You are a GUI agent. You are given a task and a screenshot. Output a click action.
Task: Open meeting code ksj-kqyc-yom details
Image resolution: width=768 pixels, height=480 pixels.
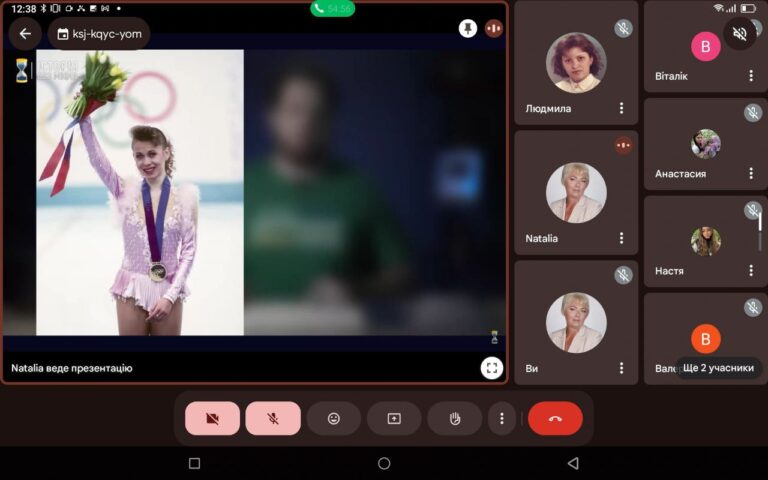coord(99,34)
